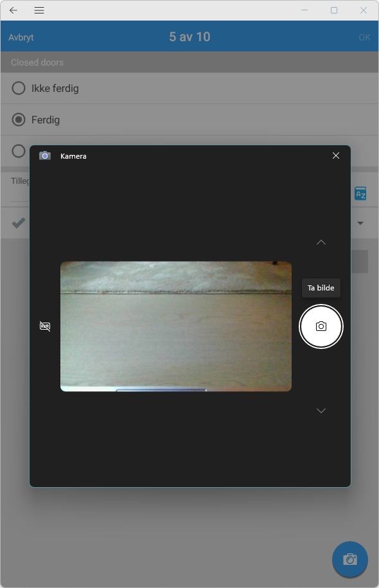Viewport: 379px width, 588px height.
Task: Expand the dropdown arrow beside the checkmark row
Action: point(360,223)
